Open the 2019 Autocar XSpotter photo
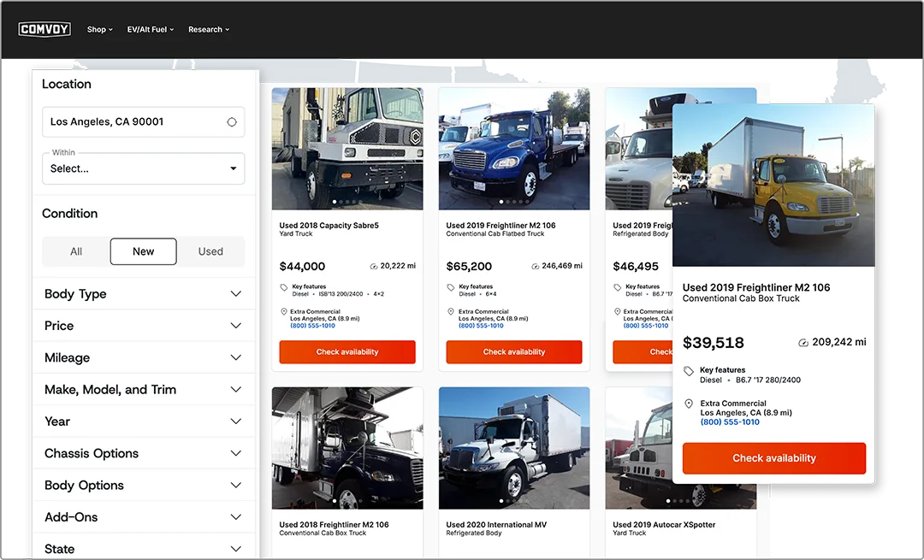Image resolution: width=924 pixels, height=560 pixels. point(639,447)
